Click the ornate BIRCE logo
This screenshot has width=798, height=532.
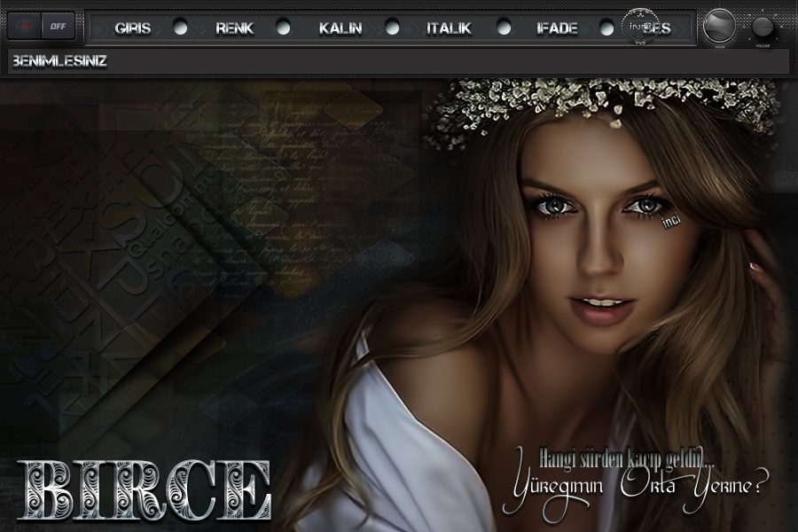[x=145, y=490]
